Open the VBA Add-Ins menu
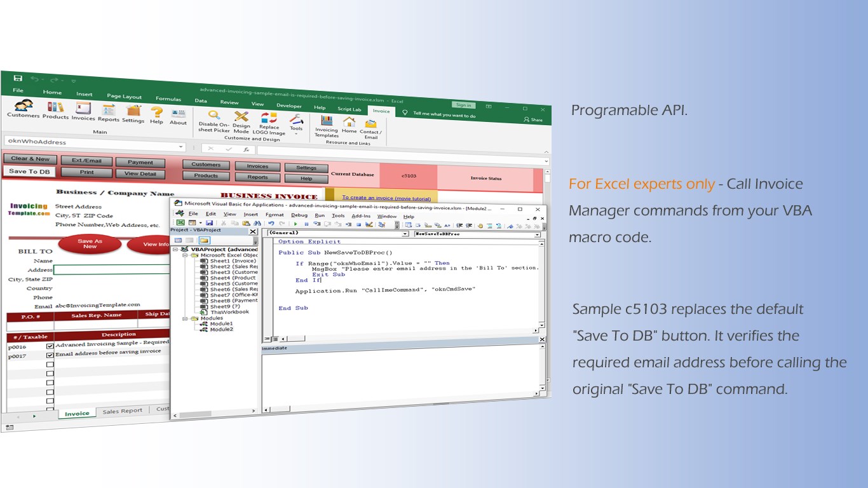Viewport: 868px width, 488px height. coord(361,216)
